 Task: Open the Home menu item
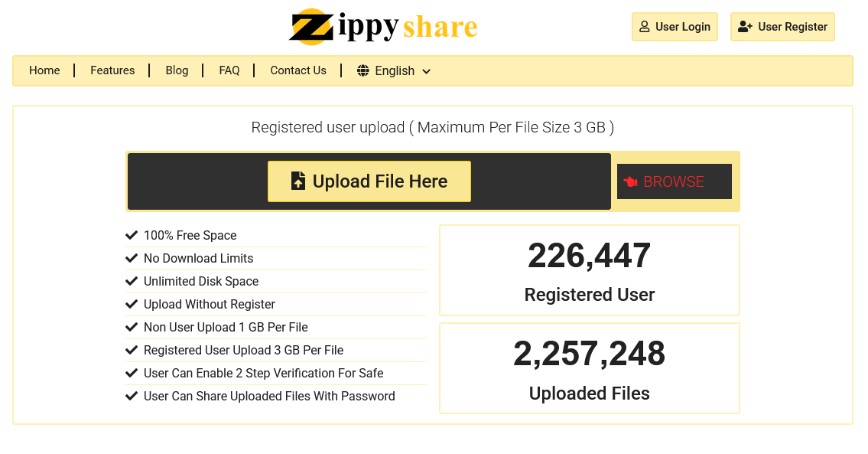44,70
